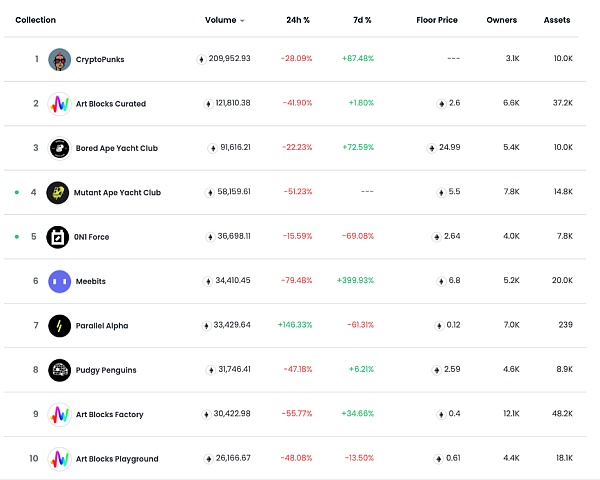Click the ETH icon beside floor price 0.61
The image size is (600, 480).
coord(439,459)
